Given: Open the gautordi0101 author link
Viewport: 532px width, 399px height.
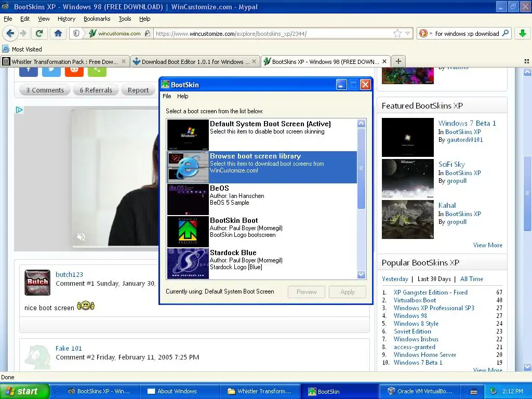Looking at the screenshot, I should click(465, 139).
